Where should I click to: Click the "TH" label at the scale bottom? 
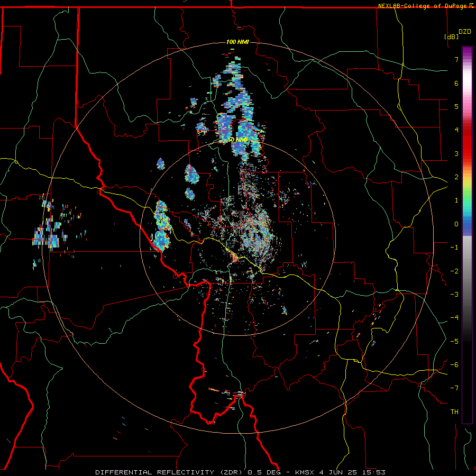(454, 412)
